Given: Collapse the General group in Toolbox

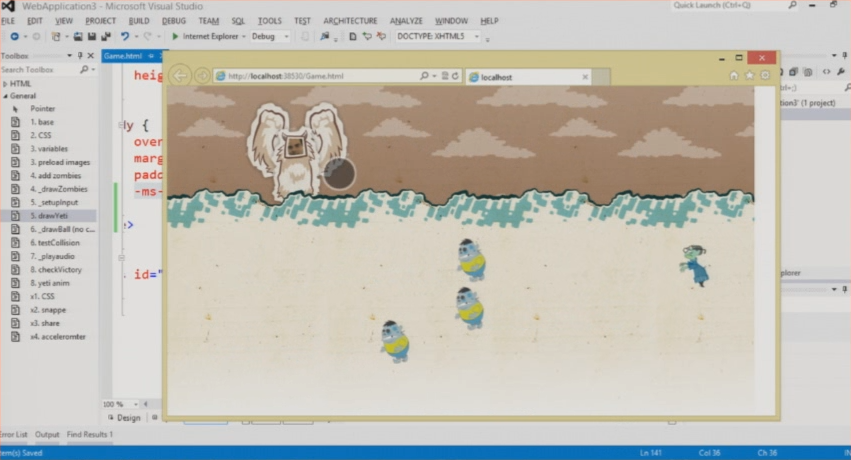Looking at the screenshot, I should coord(5,96).
